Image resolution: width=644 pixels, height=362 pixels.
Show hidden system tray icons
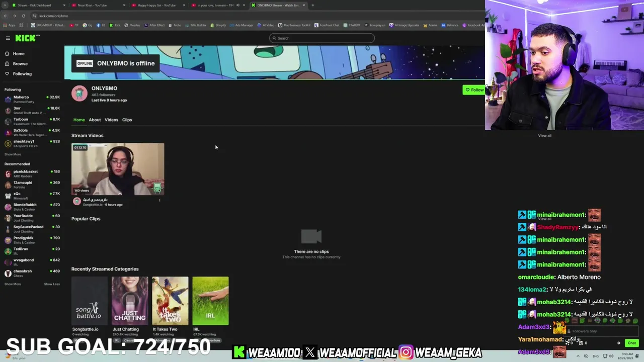[578, 356]
